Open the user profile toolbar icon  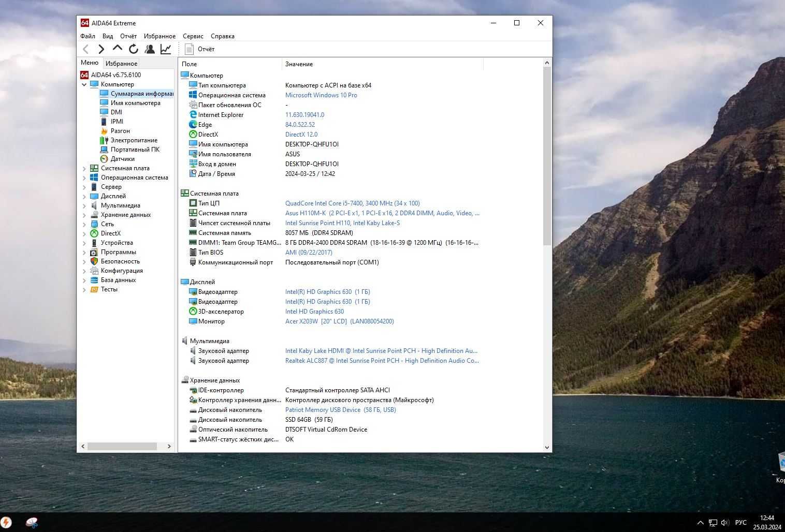(x=150, y=49)
